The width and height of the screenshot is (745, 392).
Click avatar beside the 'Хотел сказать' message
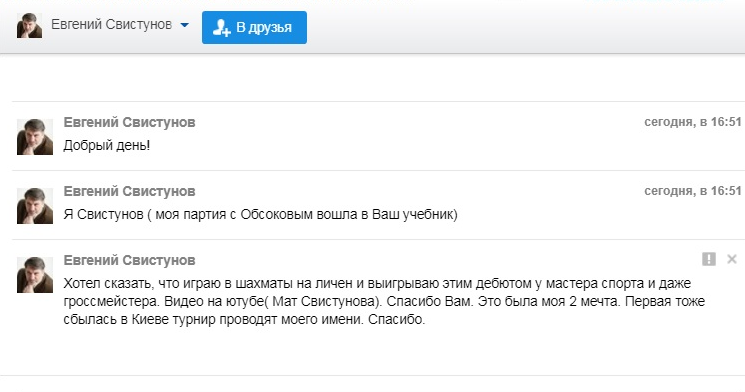click(x=35, y=275)
